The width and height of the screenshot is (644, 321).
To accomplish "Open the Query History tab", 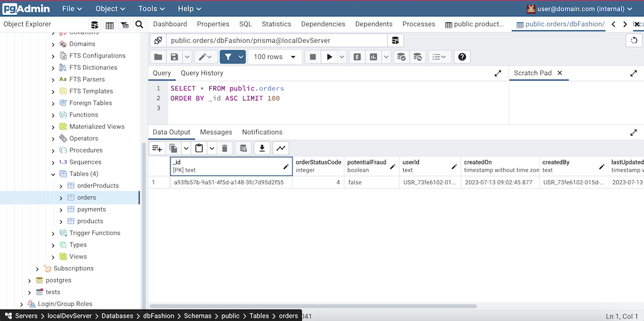I will (202, 73).
